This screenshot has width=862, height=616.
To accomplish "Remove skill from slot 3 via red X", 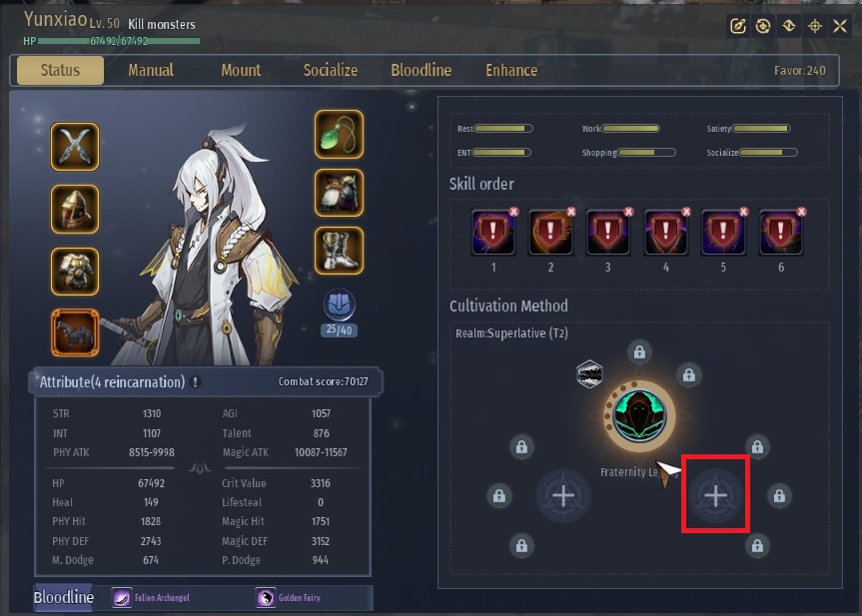I will (x=629, y=212).
